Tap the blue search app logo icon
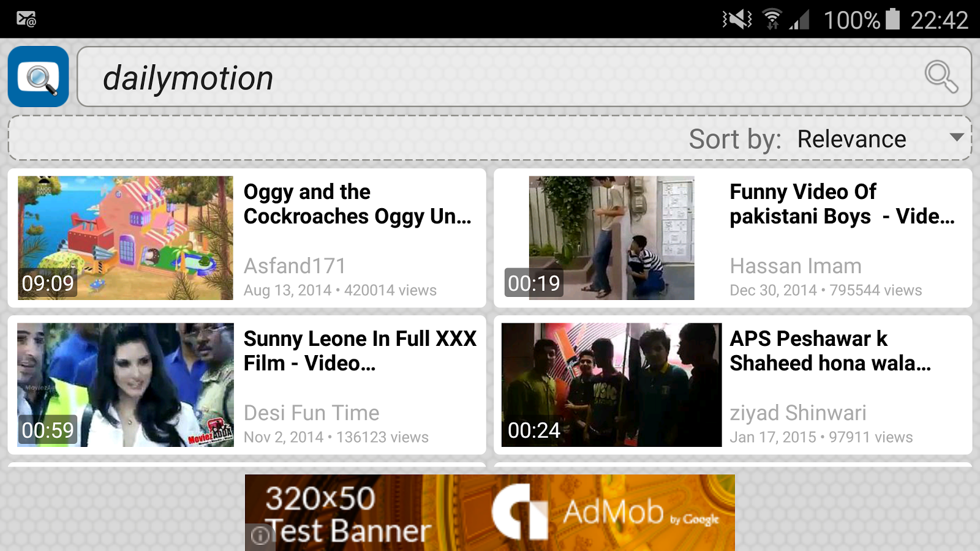 click(38, 77)
